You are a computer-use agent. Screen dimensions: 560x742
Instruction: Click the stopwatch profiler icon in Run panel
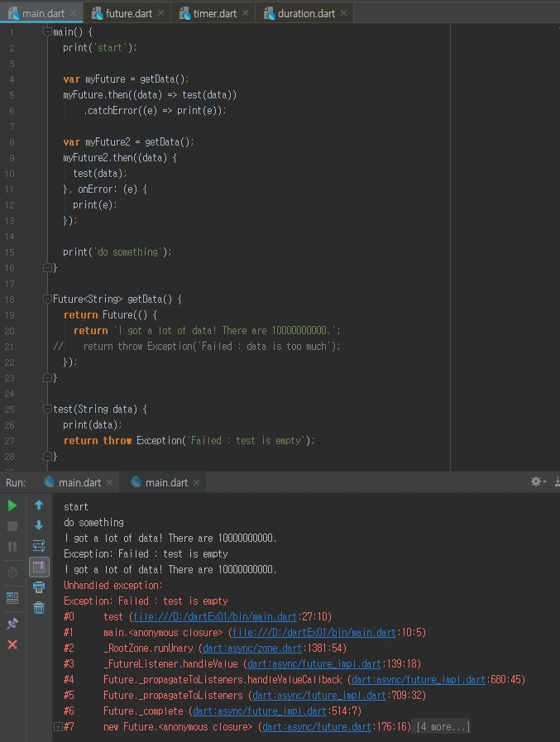click(x=12, y=572)
